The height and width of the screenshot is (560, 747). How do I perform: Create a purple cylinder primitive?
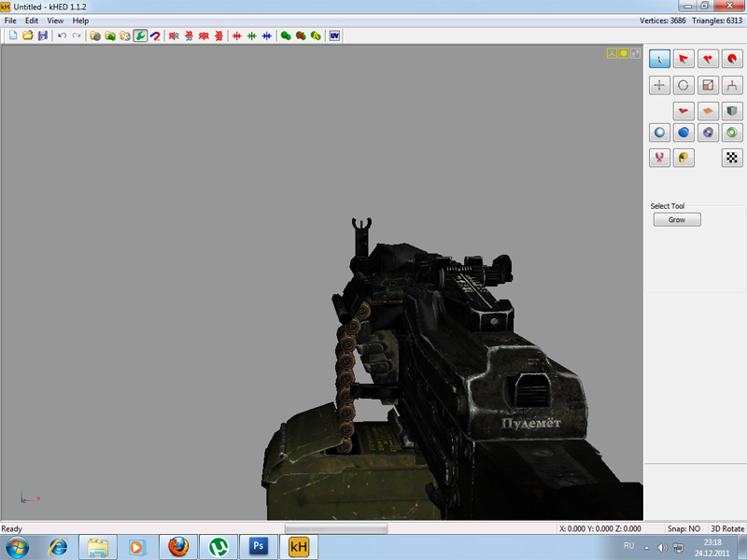coord(708,133)
